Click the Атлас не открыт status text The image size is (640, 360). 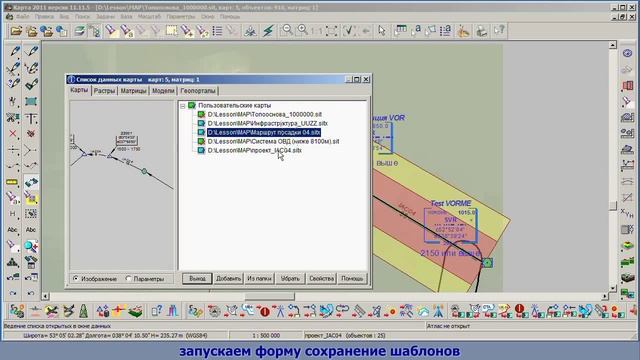pyautogui.click(x=448, y=326)
